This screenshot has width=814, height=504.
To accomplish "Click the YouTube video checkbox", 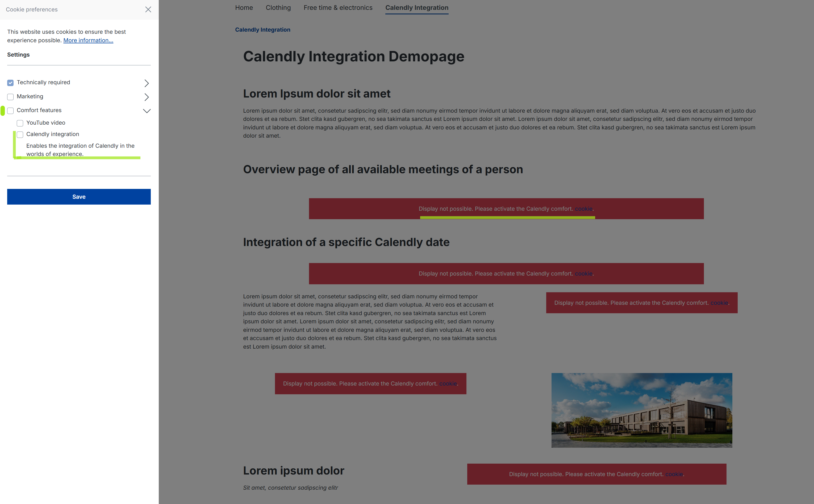I will (x=20, y=122).
